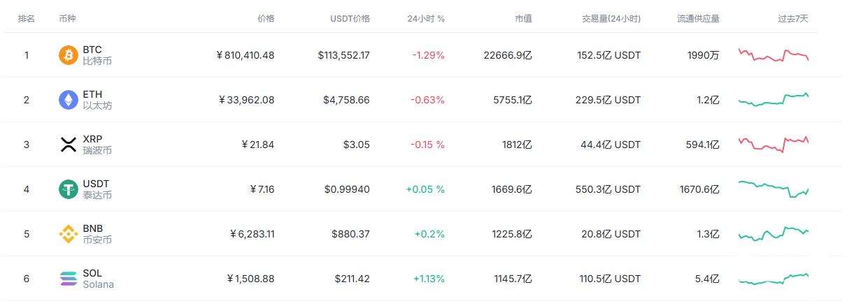Click the Ethereum diamond logo icon
The width and height of the screenshot is (868, 308).
pos(69,100)
